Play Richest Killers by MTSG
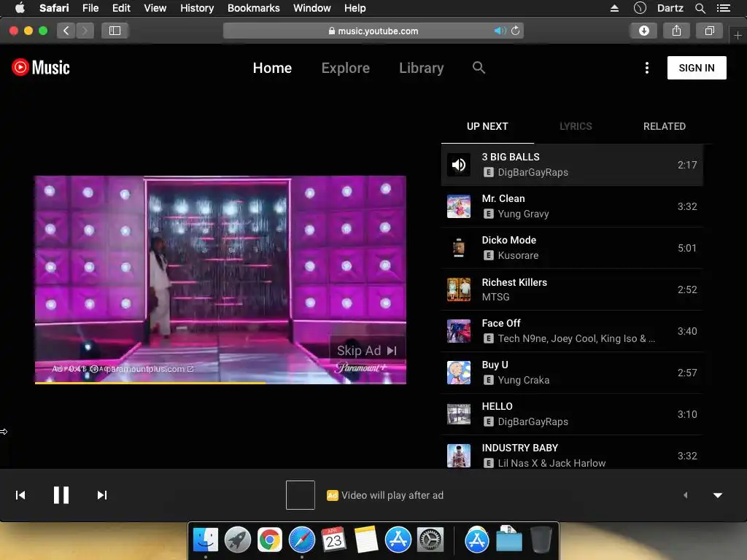747x560 pixels. point(572,289)
